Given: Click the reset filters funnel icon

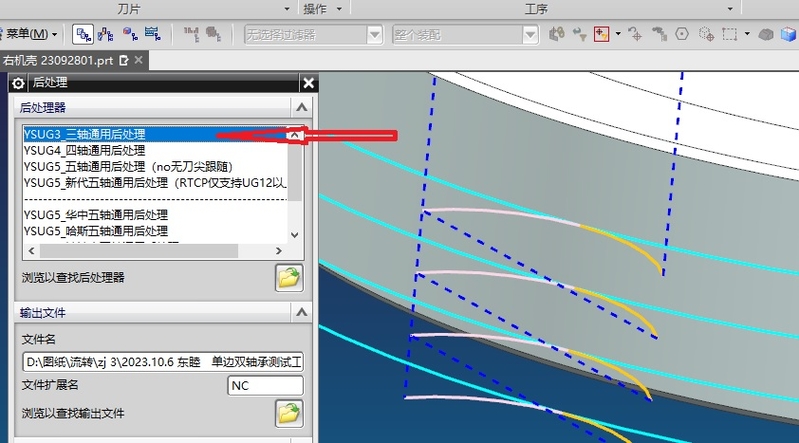Looking at the screenshot, I should tap(579, 34).
